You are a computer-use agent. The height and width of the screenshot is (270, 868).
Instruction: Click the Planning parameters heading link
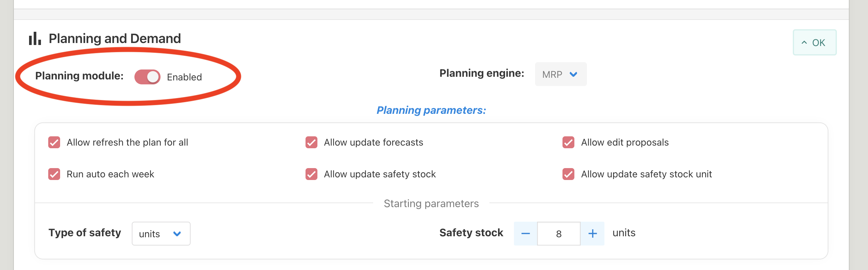click(431, 110)
